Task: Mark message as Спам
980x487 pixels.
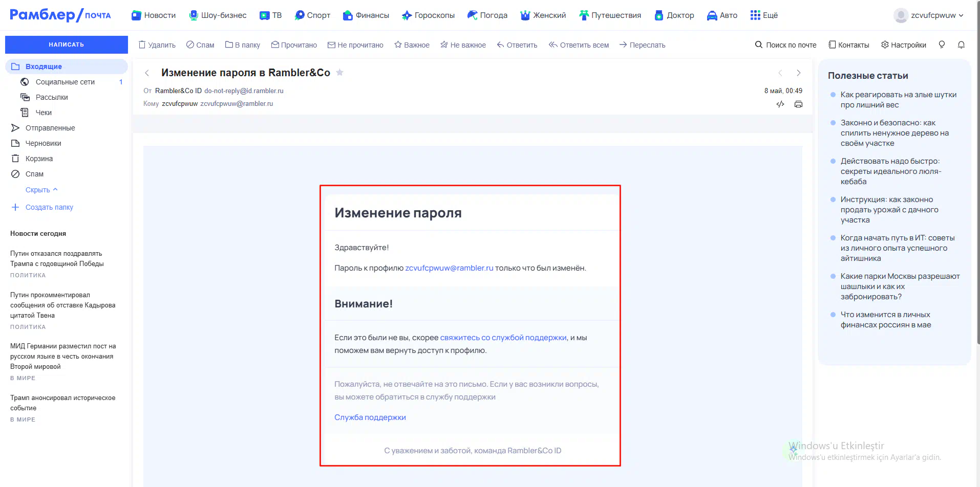Action: point(200,45)
